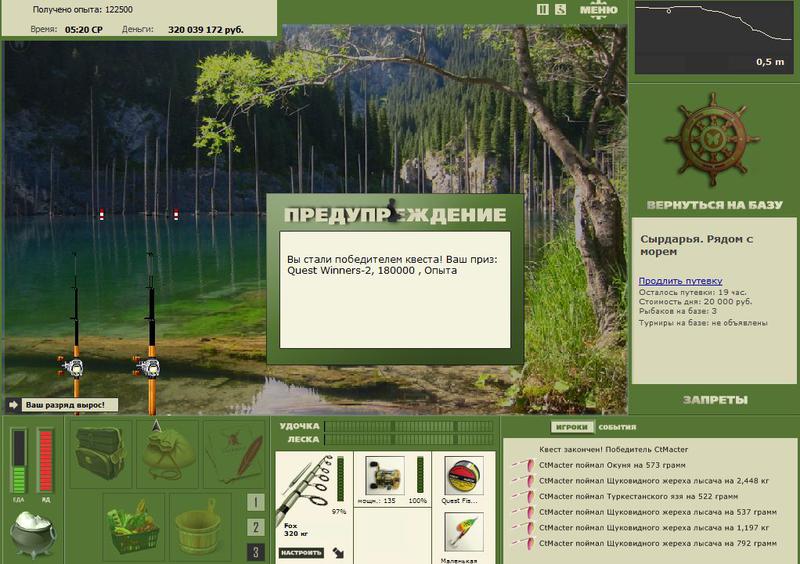
Task: Select rod slot 2
Action: 256,527
